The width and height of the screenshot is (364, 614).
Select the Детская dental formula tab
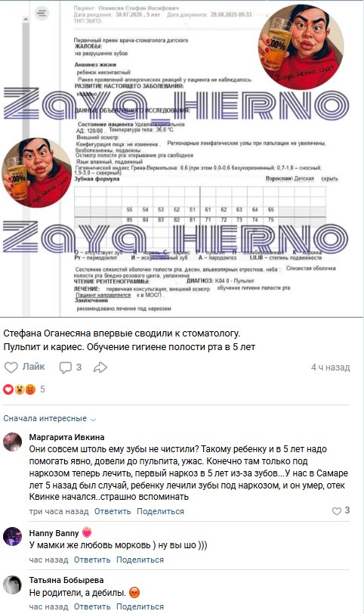click(x=304, y=178)
